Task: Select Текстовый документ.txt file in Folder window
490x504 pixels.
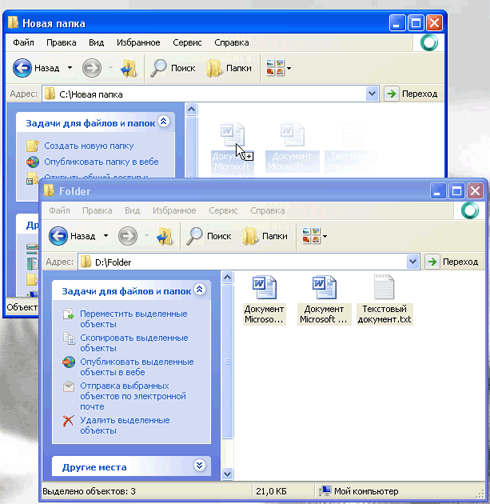Action: coord(384,299)
